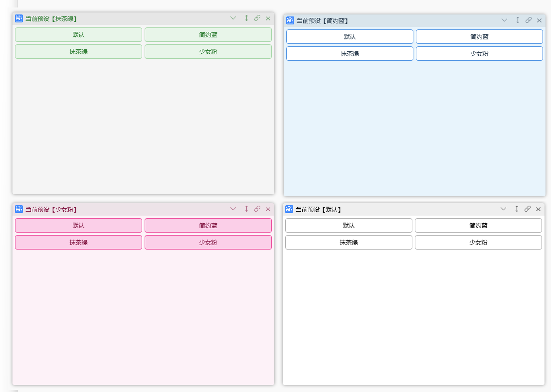Viewport: 551px width, 392px height.
Task: Click the title text 当前预设【默认】
Action: pos(318,210)
